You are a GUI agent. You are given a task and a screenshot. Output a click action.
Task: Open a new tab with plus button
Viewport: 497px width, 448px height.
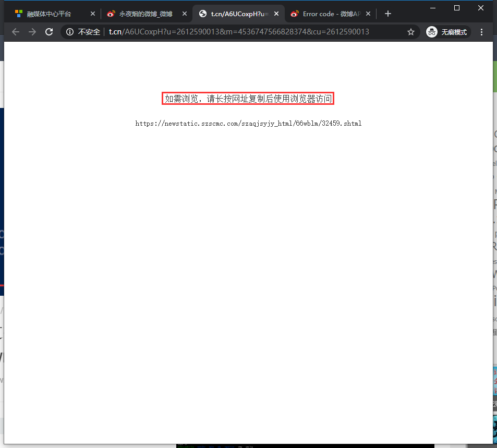tap(387, 14)
